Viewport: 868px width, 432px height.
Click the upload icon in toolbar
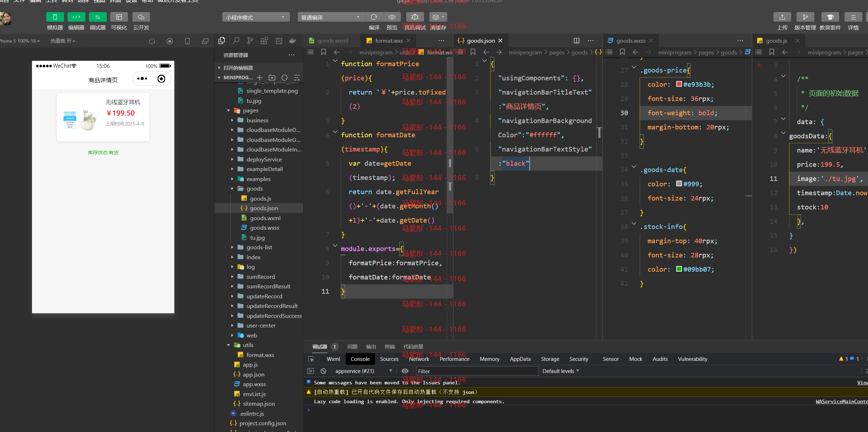[x=782, y=17]
